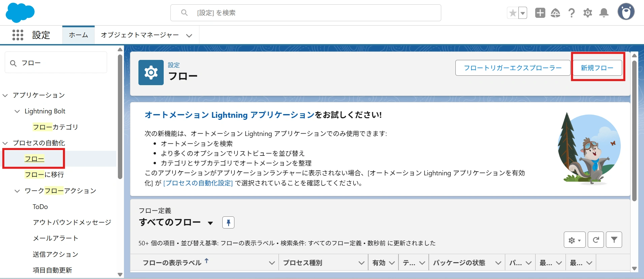The image size is (644, 279).
Task: Open フローに移行 in the sidebar
Action: [44, 175]
